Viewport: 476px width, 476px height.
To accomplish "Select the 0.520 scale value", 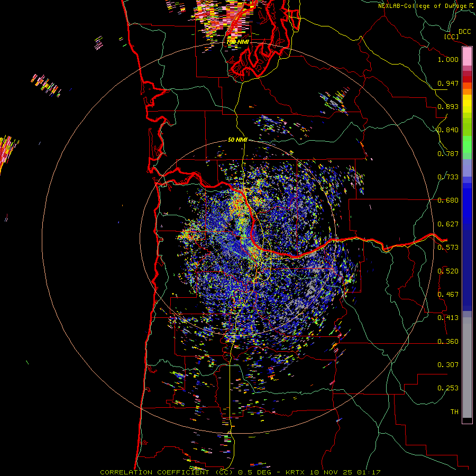I will click(448, 271).
